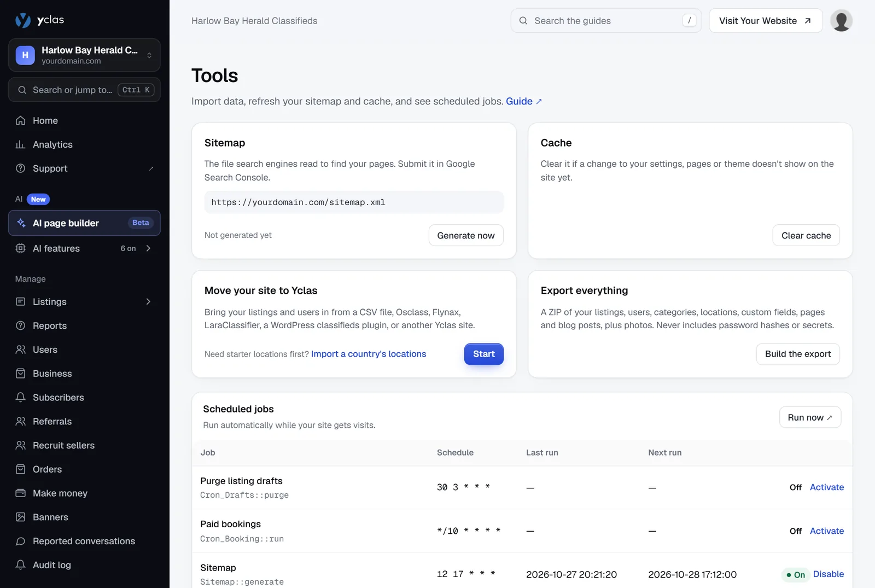Click the Generate now sitemap button

click(466, 236)
